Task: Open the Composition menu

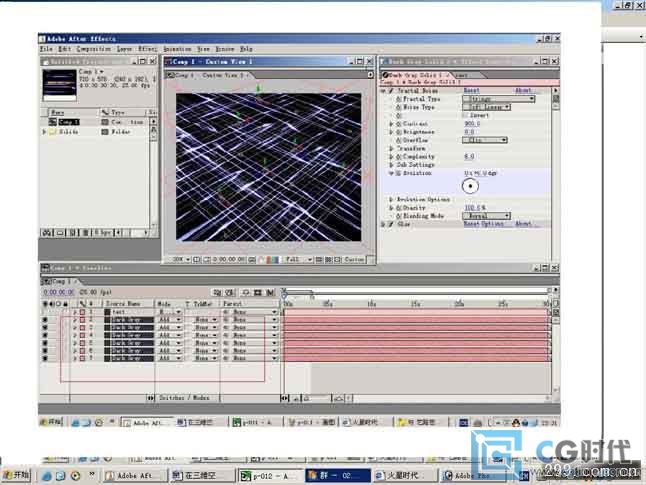Action: pos(94,49)
